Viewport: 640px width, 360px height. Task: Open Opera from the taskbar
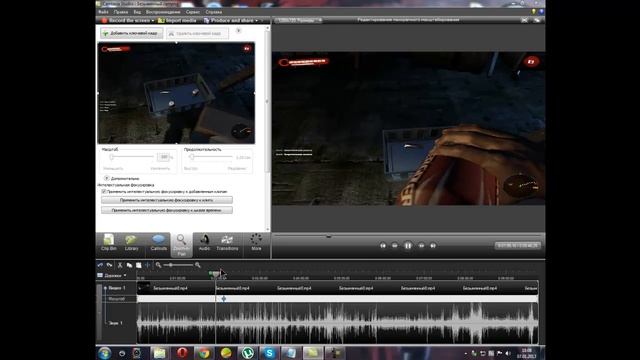point(182,353)
